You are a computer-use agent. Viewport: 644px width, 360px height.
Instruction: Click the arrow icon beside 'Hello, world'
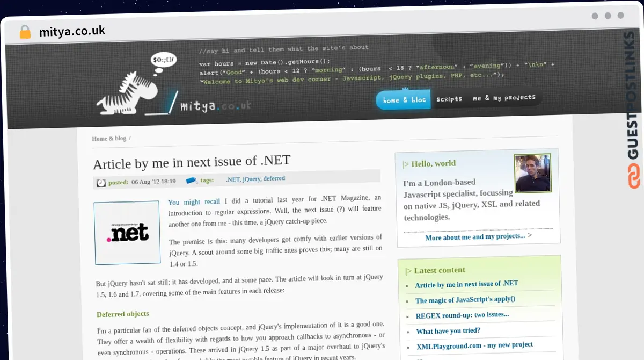[x=407, y=164]
